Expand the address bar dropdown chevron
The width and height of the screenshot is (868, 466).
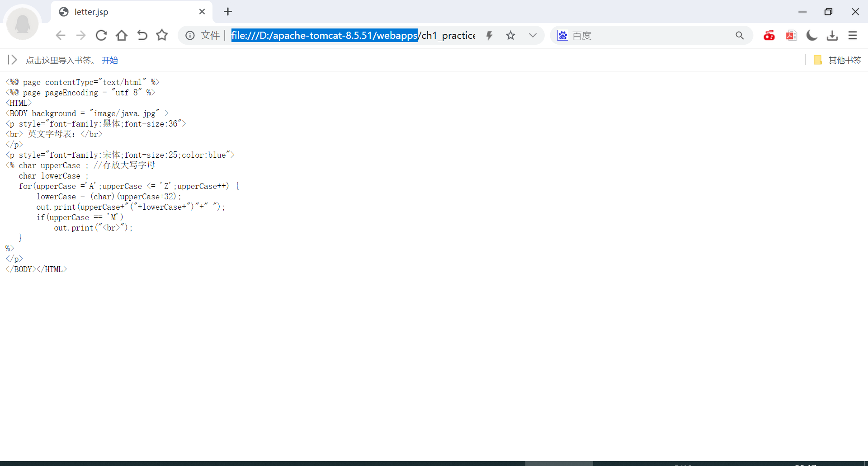[533, 35]
